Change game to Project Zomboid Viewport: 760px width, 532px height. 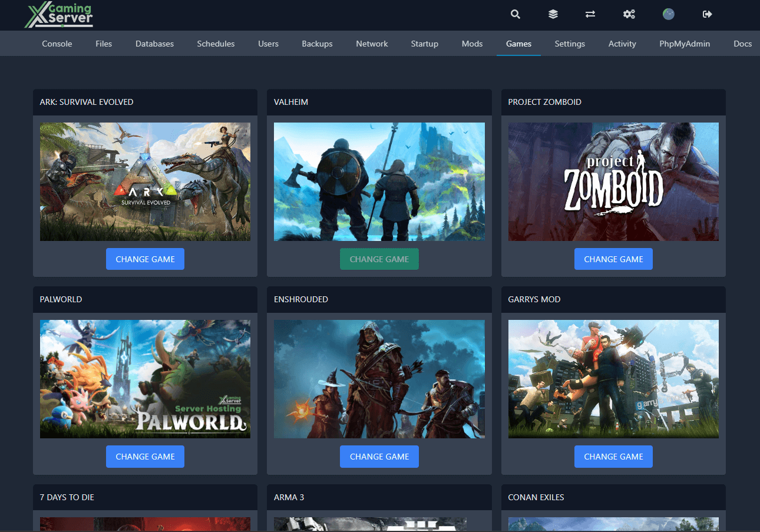click(613, 259)
